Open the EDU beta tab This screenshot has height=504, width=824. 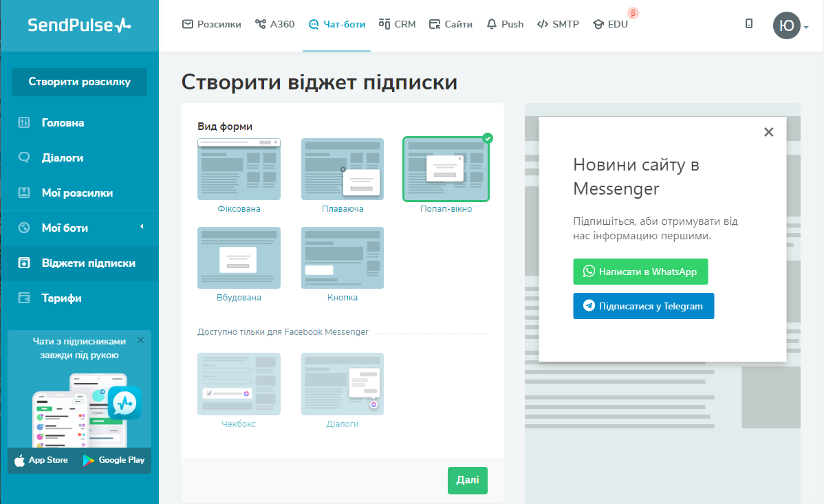click(x=611, y=24)
